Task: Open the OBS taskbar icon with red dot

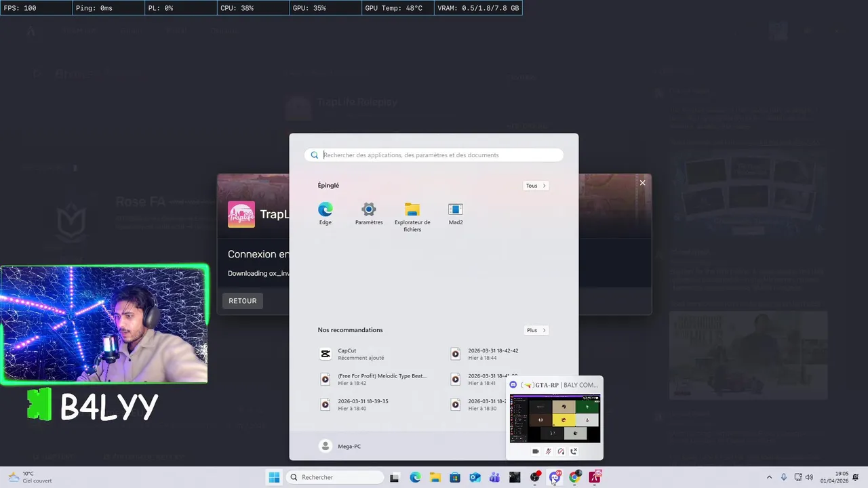Action: pos(535,477)
